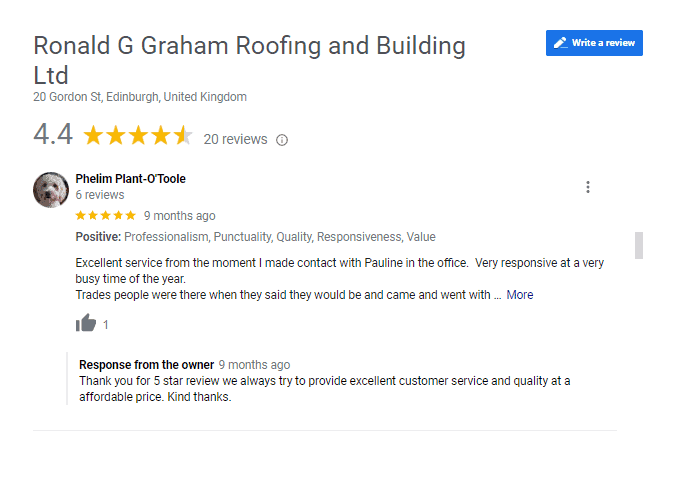Viewport: 681px width, 479px height.
Task: Click the overall 4.4 star rating graphic
Action: (137, 135)
